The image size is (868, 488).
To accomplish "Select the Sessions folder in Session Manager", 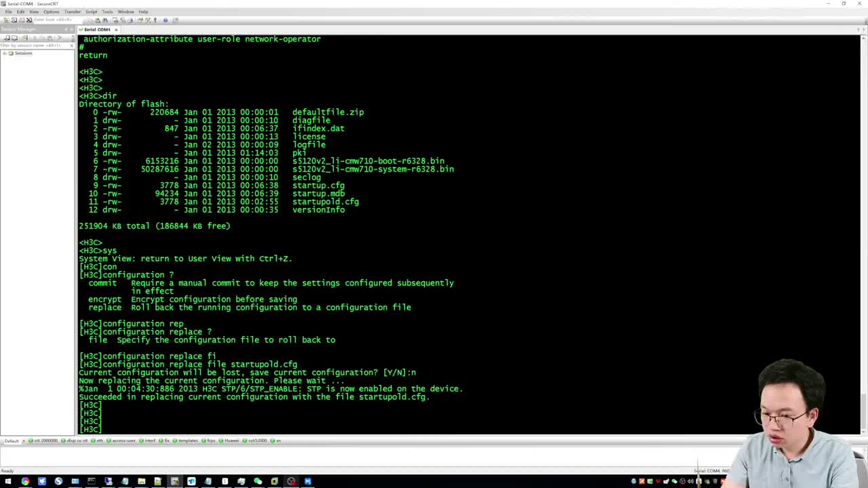I will 23,53.
